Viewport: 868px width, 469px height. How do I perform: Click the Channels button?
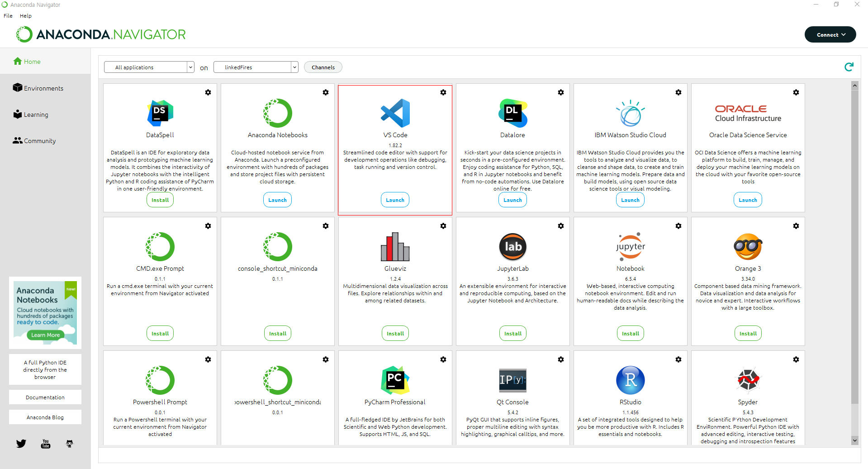pyautogui.click(x=323, y=67)
